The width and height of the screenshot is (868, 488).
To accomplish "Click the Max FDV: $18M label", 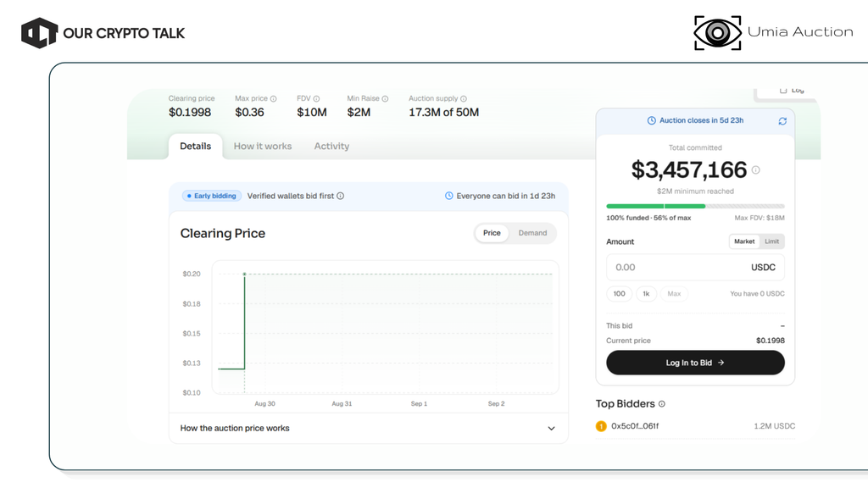I will (x=759, y=218).
